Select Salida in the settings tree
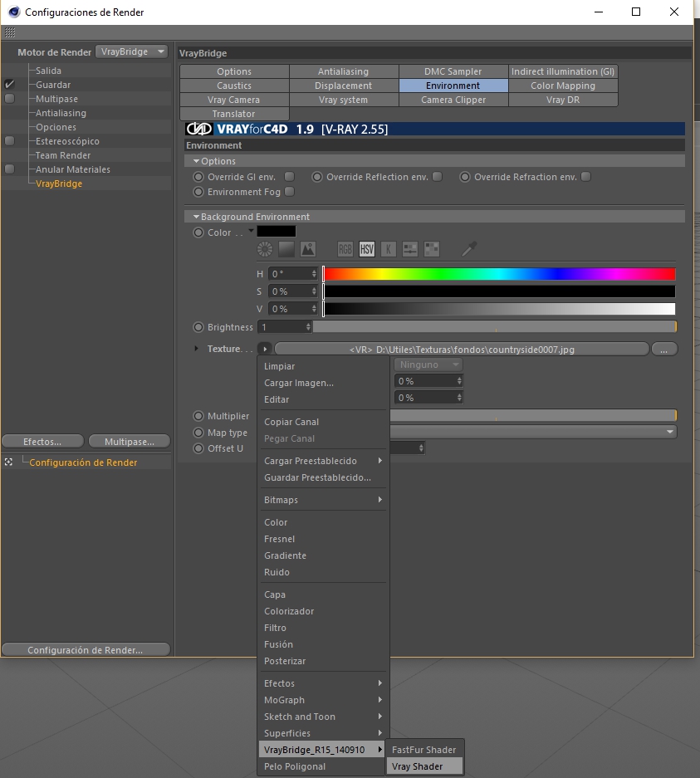 click(x=48, y=71)
